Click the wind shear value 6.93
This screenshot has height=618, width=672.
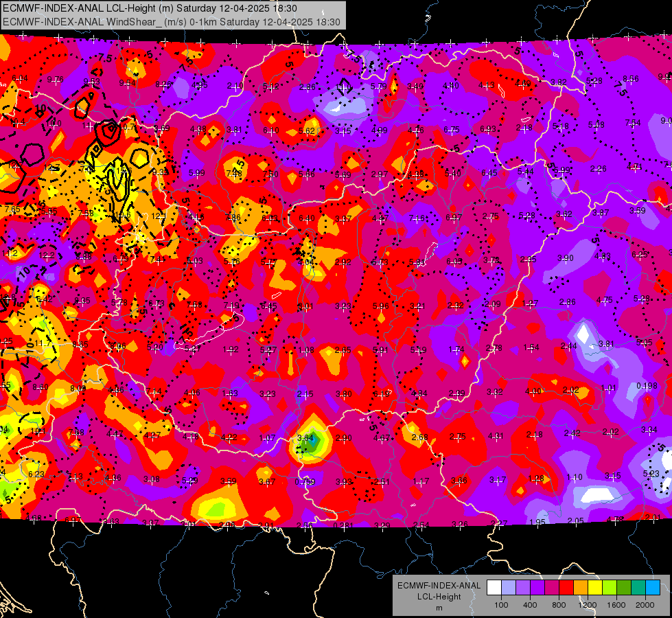pyautogui.click(x=488, y=129)
